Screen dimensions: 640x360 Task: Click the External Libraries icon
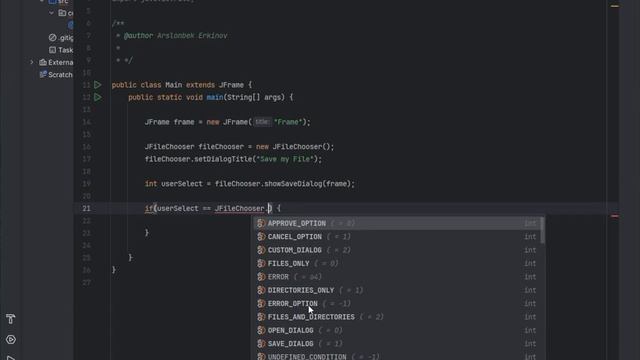pos(43,62)
